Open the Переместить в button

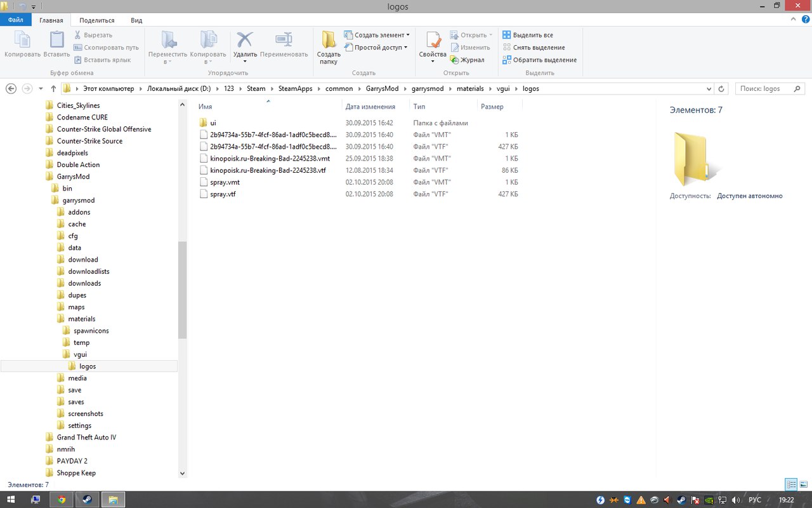[167, 48]
